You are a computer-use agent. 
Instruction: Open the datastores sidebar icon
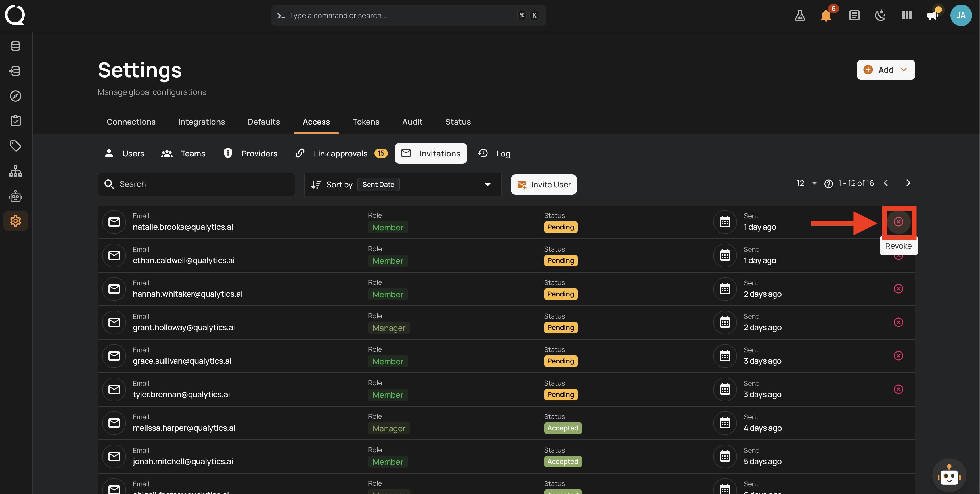coord(16,46)
